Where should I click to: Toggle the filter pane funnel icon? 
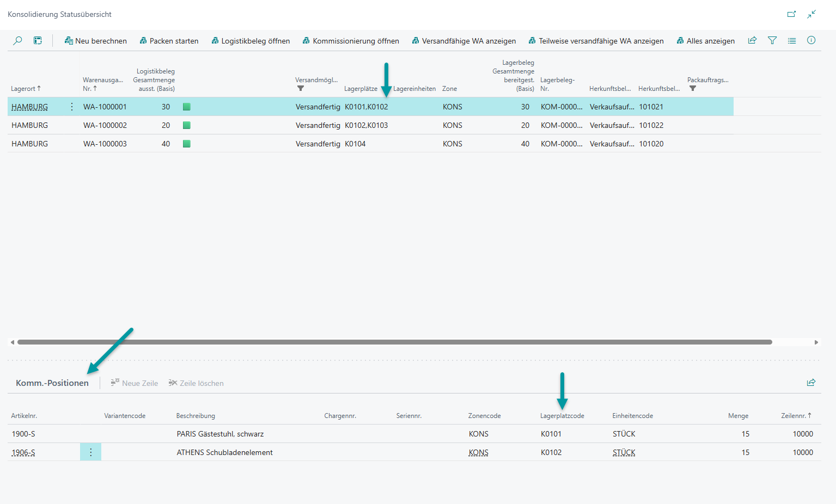pyautogui.click(x=772, y=40)
